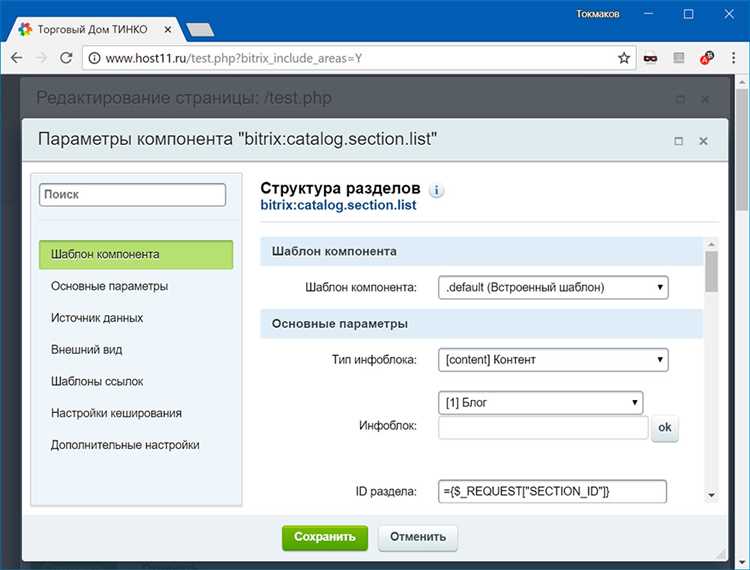
Task: Select Шаблоны ссылок in sidebar
Action: pyautogui.click(x=97, y=382)
